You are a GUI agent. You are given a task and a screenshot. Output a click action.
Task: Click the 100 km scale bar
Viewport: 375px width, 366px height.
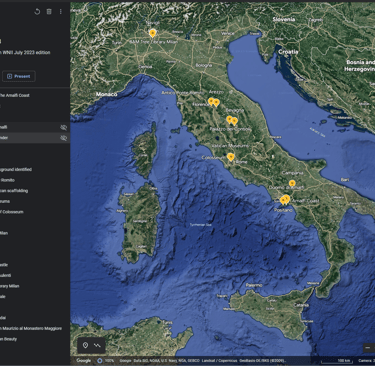(336, 361)
